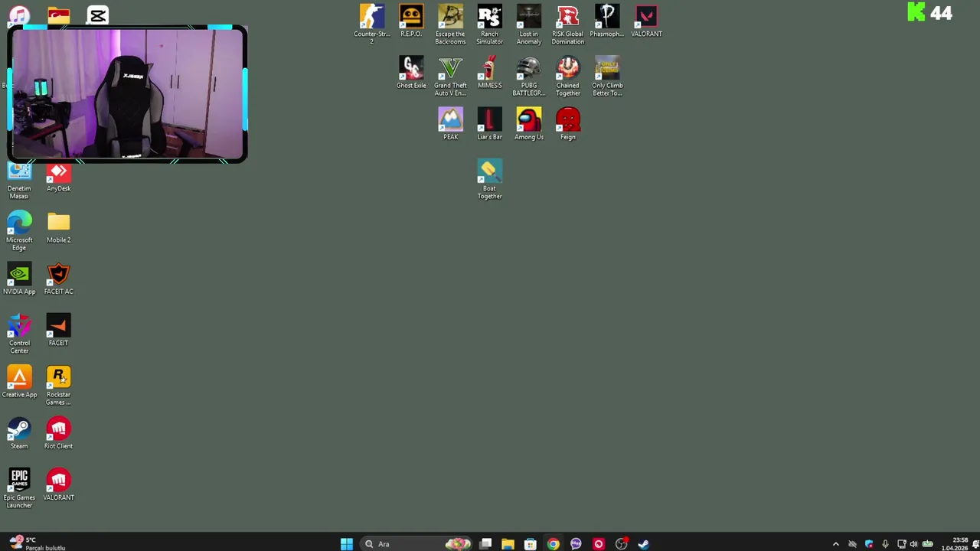Screen dimensions: 980x551
Task: Launch the Epic Games Launcher shortcut
Action: point(19,488)
